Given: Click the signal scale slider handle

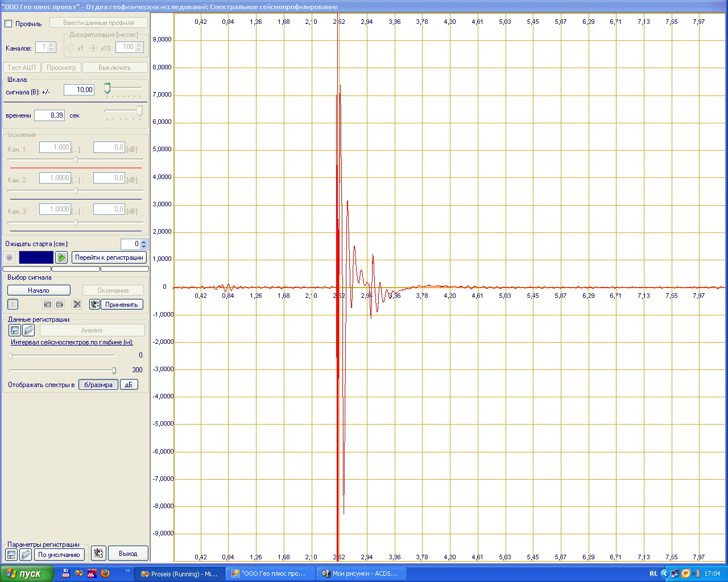Looking at the screenshot, I should click(107, 88).
